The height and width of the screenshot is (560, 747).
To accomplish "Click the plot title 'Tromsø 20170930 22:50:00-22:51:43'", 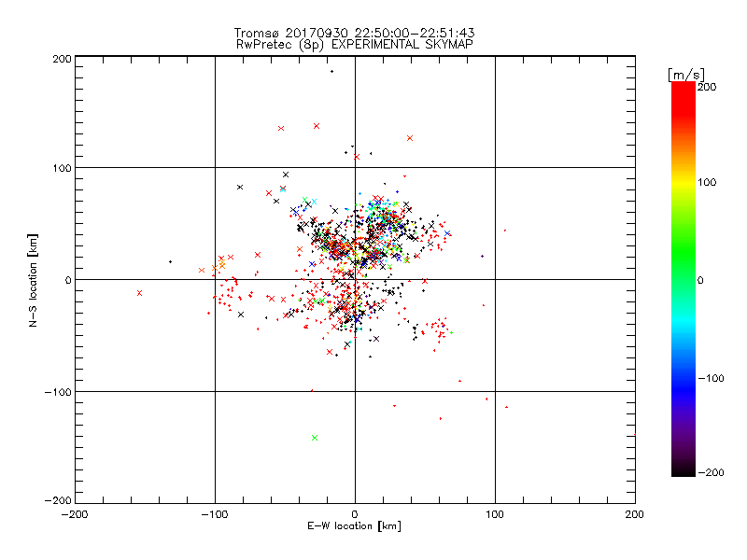I will click(355, 33).
